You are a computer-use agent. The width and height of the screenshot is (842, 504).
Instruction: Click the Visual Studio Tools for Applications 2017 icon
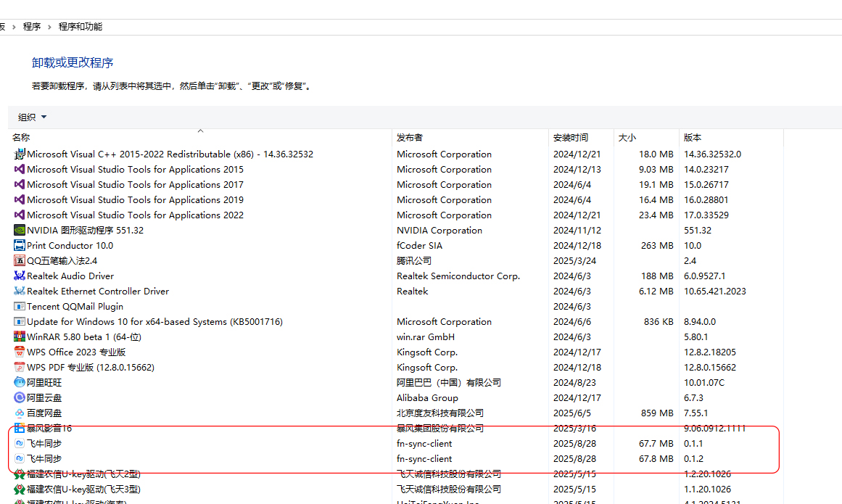coord(20,185)
